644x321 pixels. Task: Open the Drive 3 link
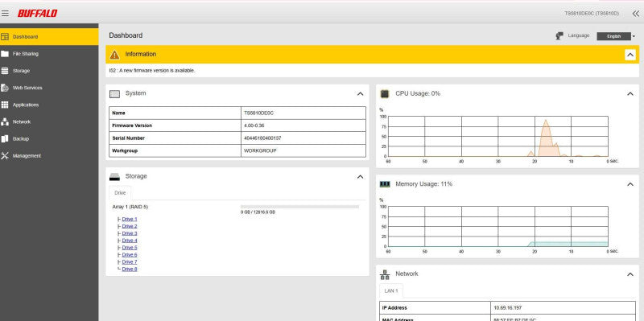pyautogui.click(x=130, y=233)
